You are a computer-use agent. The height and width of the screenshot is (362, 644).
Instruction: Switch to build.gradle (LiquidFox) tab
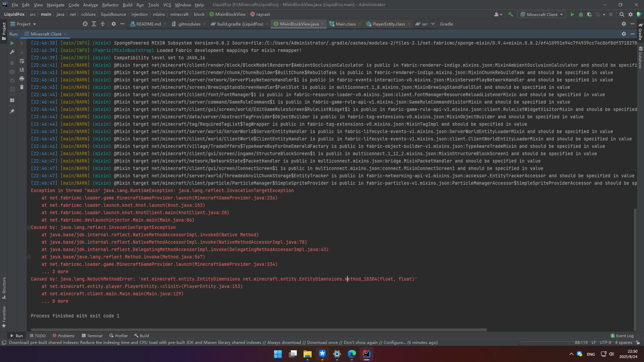(x=240, y=24)
